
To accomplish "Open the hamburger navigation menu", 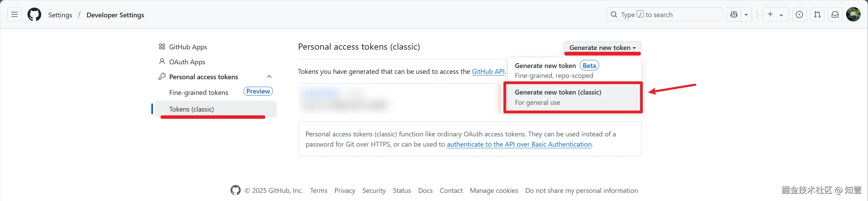I will pyautogui.click(x=14, y=15).
